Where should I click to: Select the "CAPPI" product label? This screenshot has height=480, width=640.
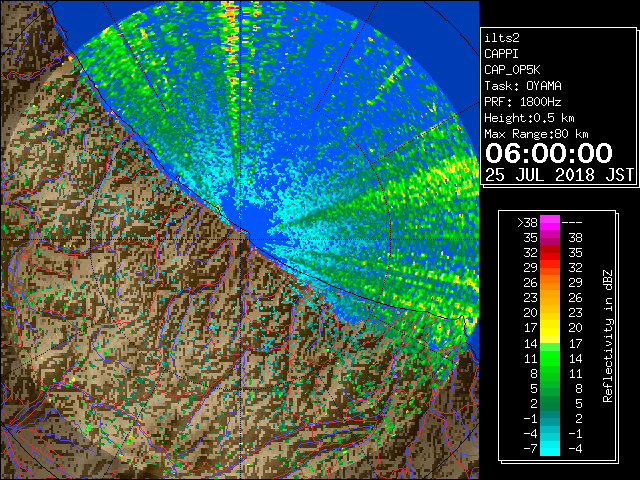coord(501,54)
